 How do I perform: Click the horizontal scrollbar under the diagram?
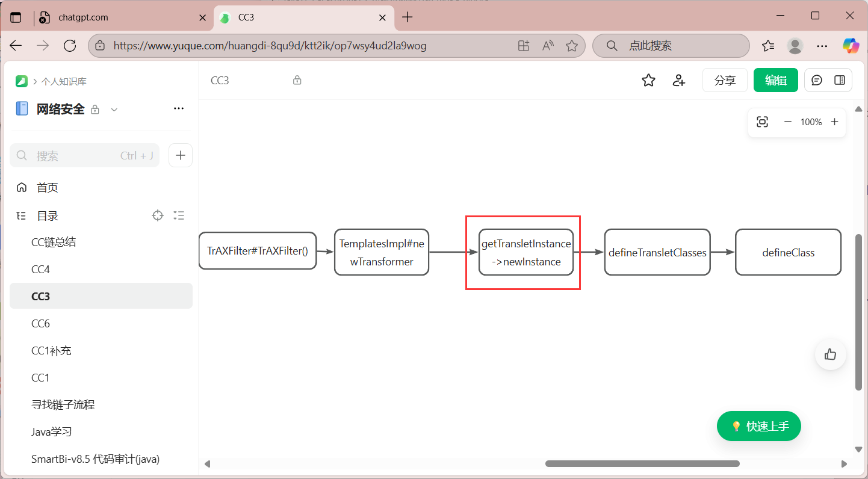coord(642,463)
